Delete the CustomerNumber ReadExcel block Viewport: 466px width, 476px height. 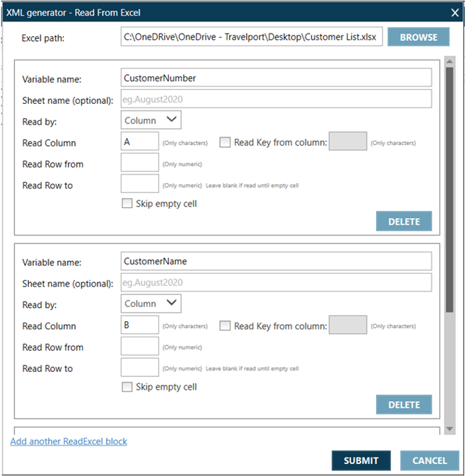coord(404,221)
